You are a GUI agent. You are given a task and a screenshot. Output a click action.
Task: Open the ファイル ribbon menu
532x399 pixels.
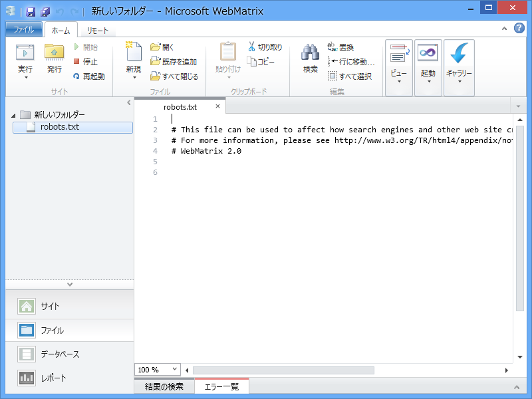tap(24, 29)
